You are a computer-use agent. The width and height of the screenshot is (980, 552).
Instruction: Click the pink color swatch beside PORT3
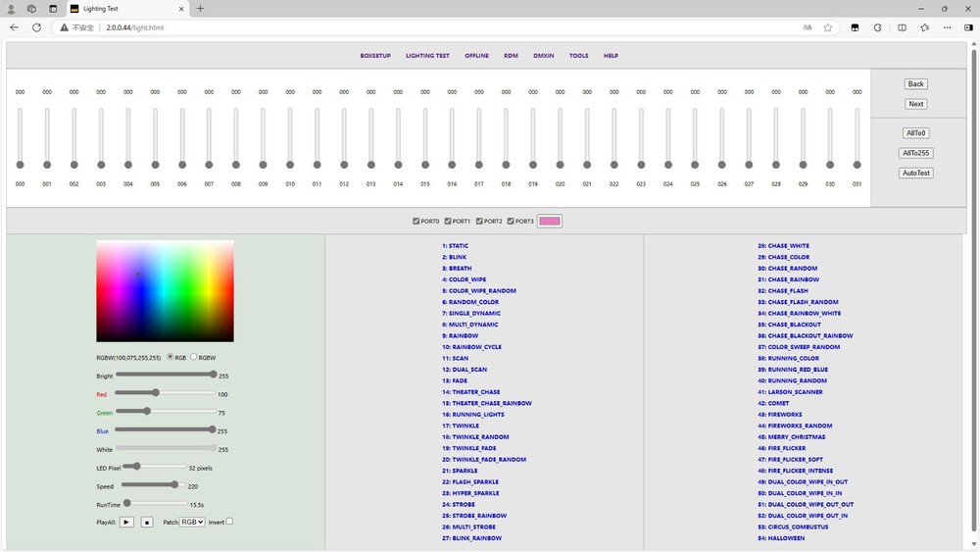[549, 222]
